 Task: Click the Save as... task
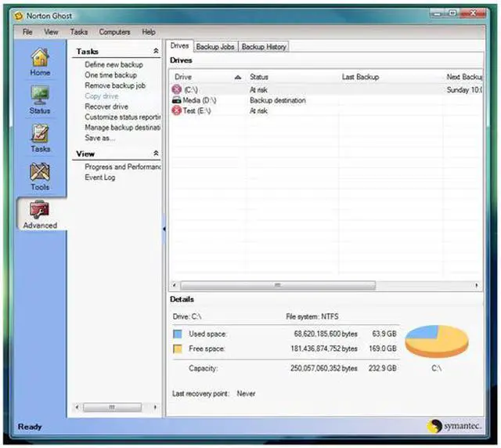pos(99,138)
